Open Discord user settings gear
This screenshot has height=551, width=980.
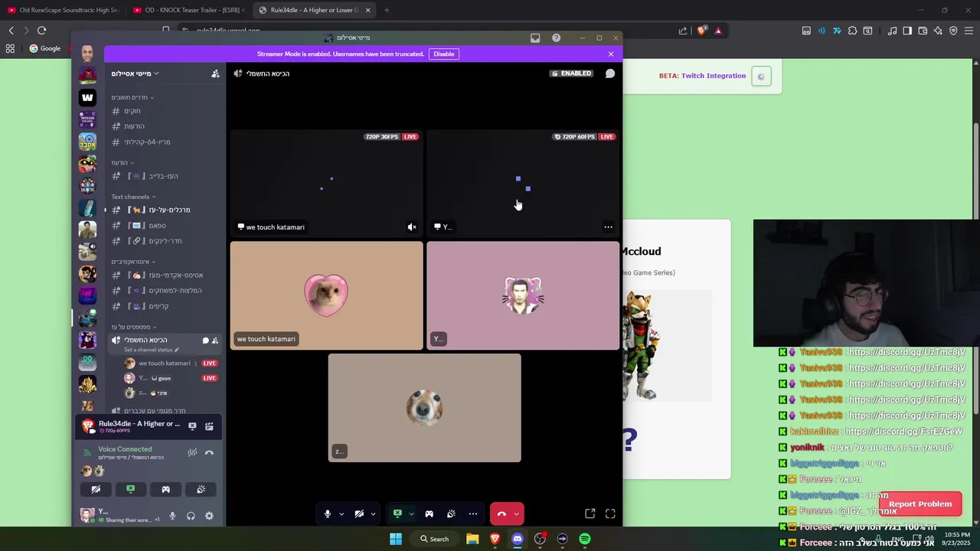[x=209, y=516]
